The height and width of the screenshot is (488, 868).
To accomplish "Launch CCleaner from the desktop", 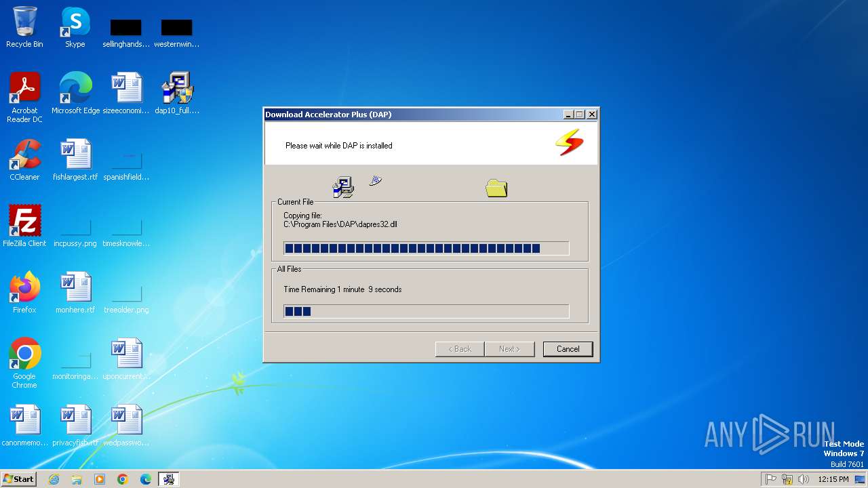I will 24,160.
